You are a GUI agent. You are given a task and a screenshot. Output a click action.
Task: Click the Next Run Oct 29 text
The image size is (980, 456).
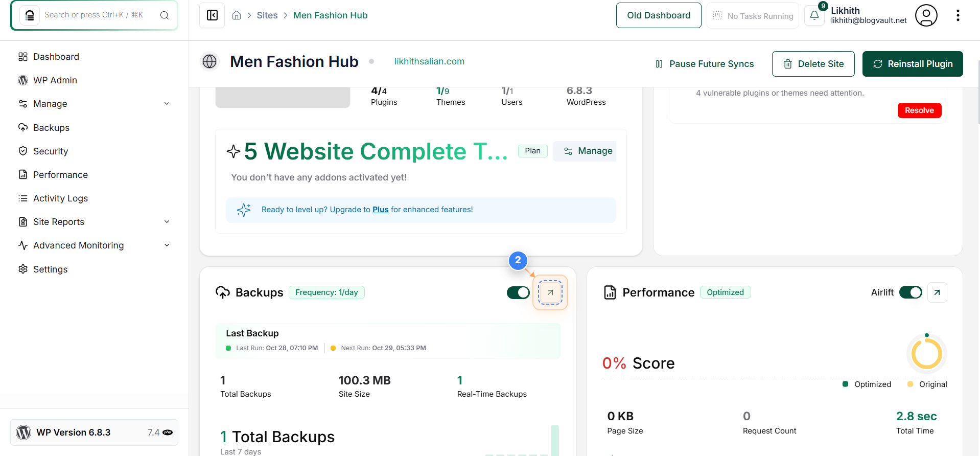tap(383, 348)
